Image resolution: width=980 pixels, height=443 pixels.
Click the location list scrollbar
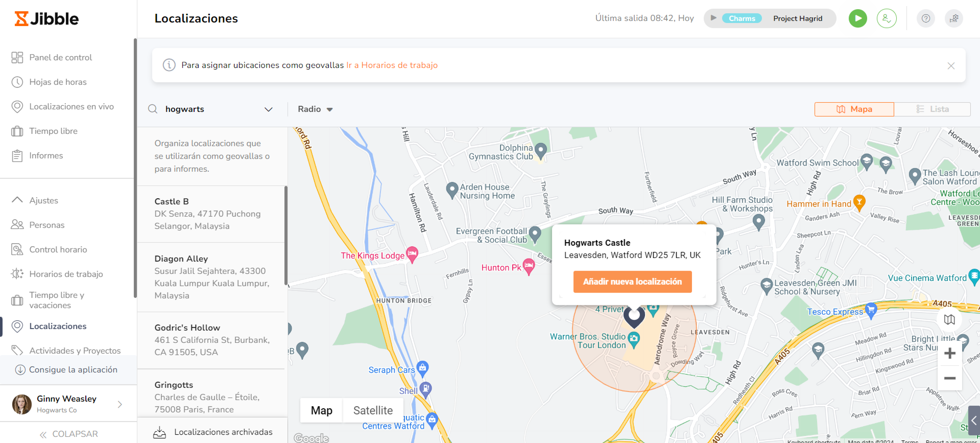point(286,235)
